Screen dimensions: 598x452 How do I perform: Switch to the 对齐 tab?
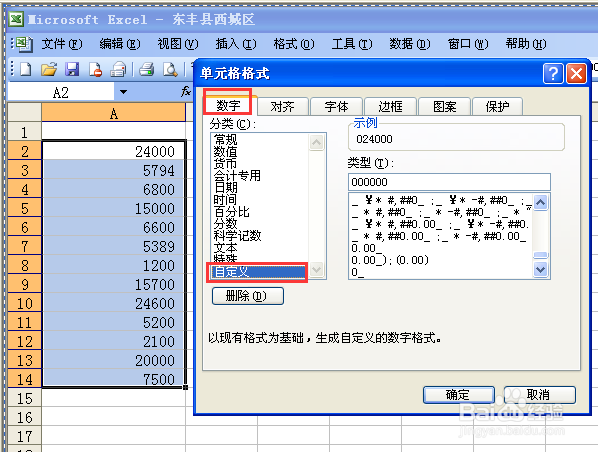[282, 106]
